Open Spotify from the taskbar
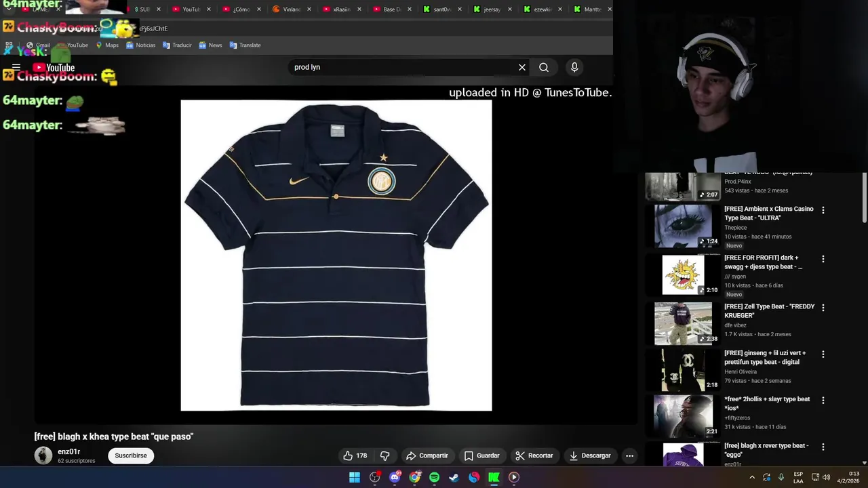Screen dimensions: 868x488 click(434, 477)
